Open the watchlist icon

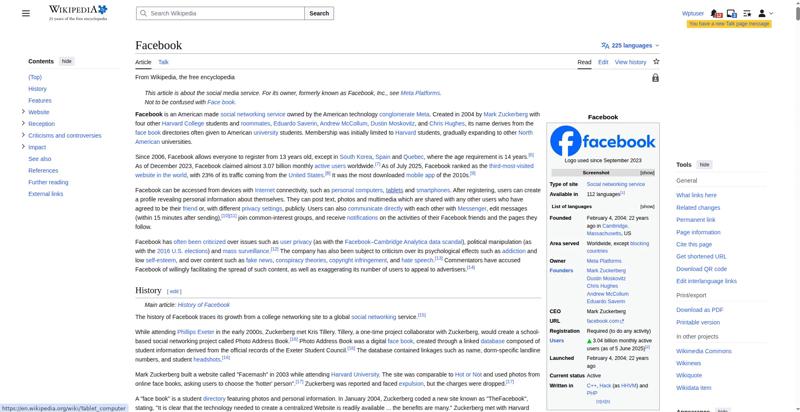[x=747, y=13]
